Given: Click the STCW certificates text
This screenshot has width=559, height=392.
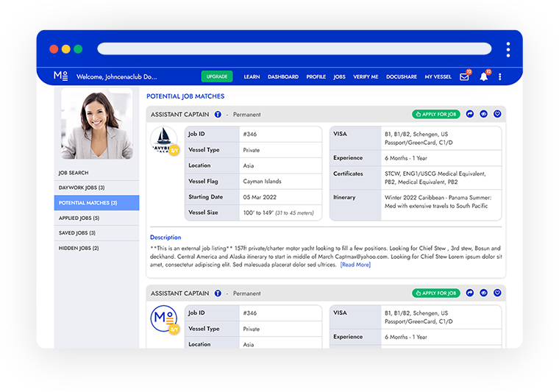Looking at the screenshot, I should 435,178.
